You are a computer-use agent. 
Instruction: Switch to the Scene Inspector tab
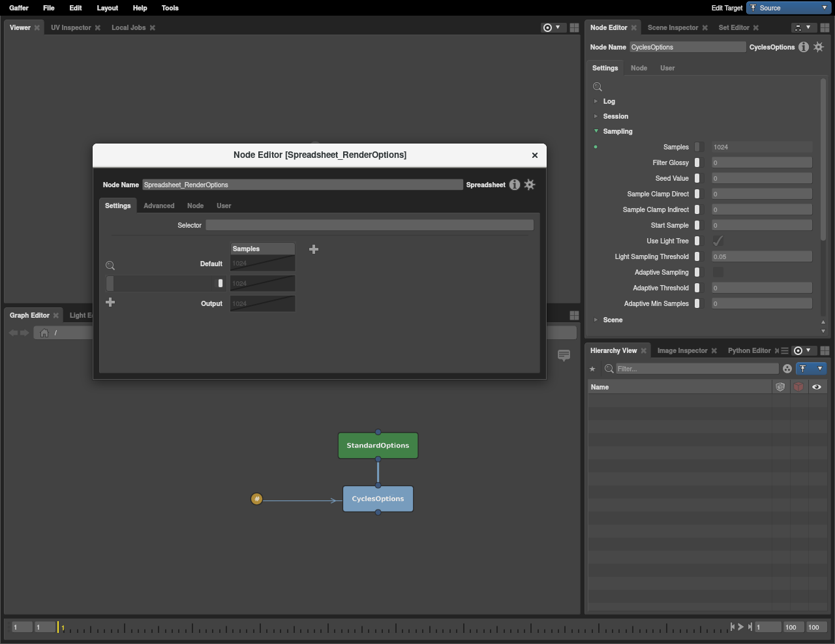point(673,27)
